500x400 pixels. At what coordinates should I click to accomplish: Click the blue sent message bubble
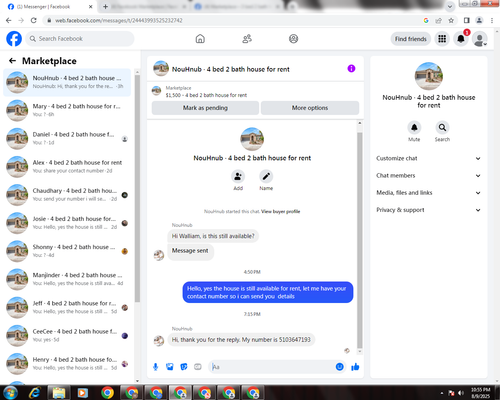pos(268,292)
